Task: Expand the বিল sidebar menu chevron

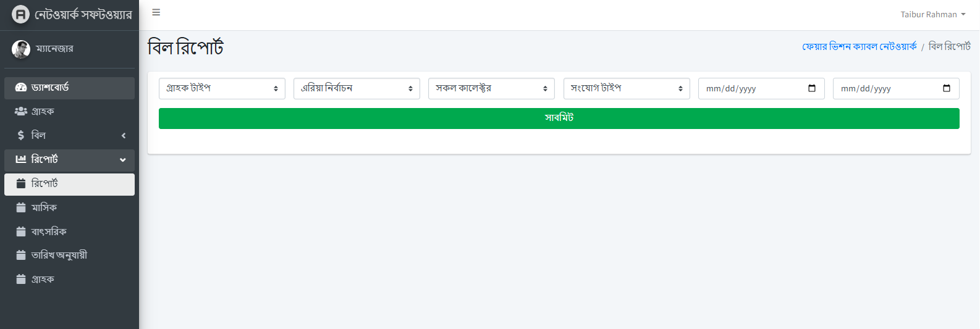Action: (124, 135)
